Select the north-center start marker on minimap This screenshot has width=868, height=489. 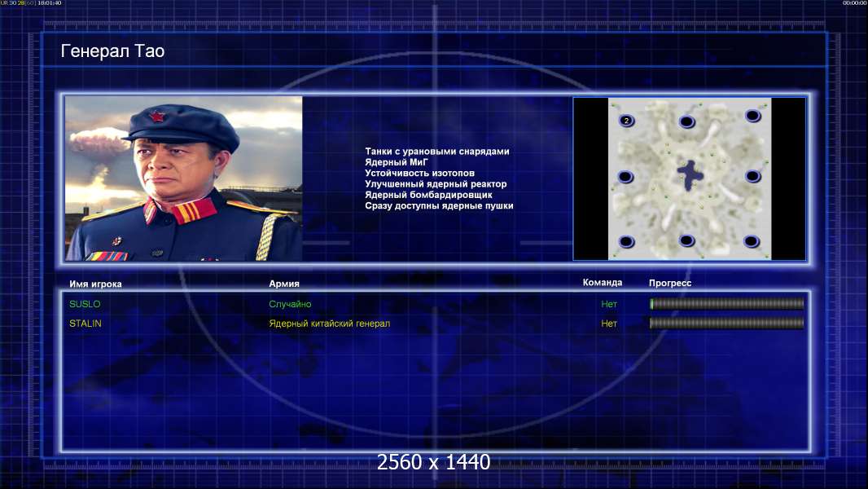click(686, 121)
